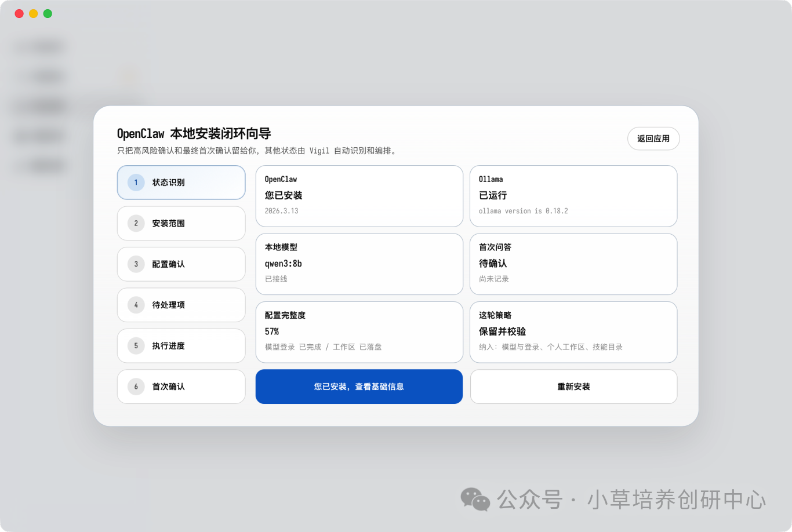Close the window with the red button
The width and height of the screenshot is (792, 532).
pos(19,13)
